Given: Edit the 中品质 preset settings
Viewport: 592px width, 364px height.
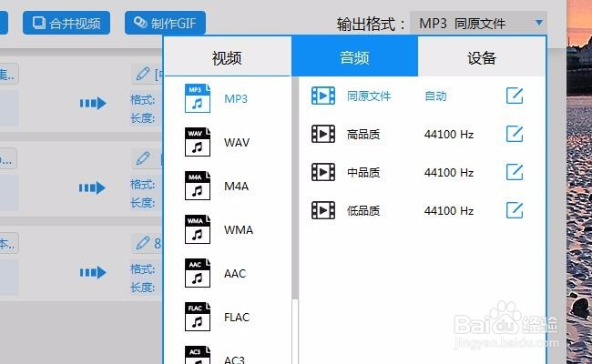Looking at the screenshot, I should tap(515, 172).
